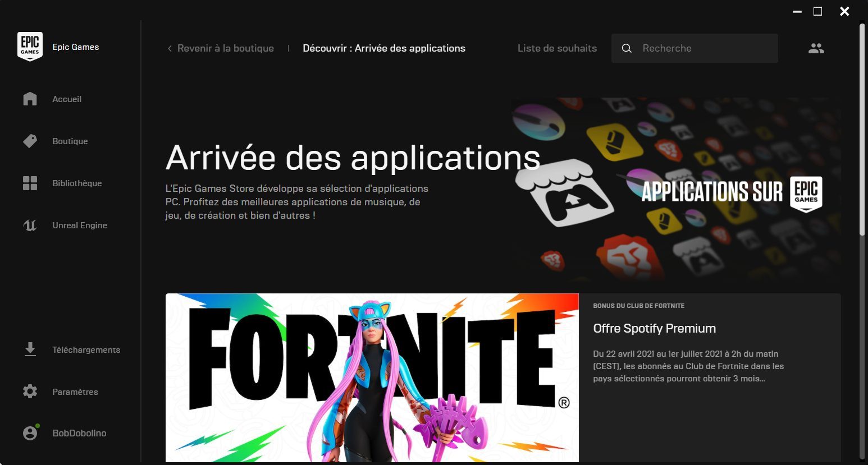The height and width of the screenshot is (465, 868).
Task: Open Téléchargements in the sidebar
Action: 86,349
